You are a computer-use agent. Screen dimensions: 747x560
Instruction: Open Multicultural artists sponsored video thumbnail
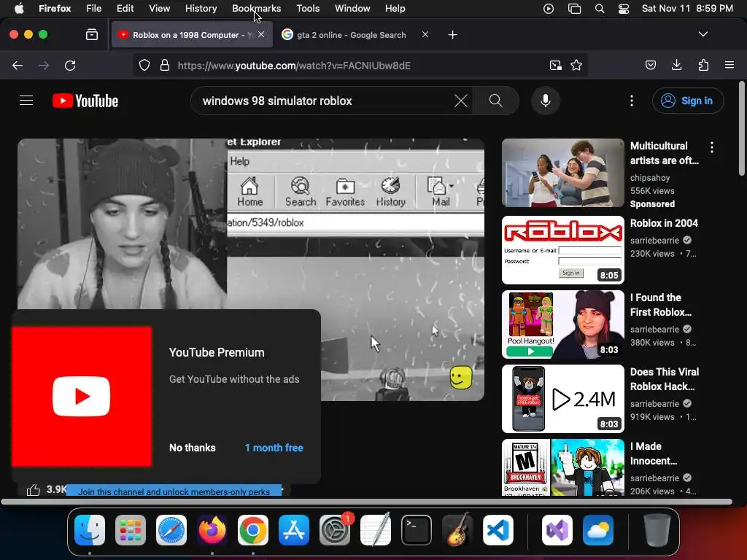(x=562, y=173)
